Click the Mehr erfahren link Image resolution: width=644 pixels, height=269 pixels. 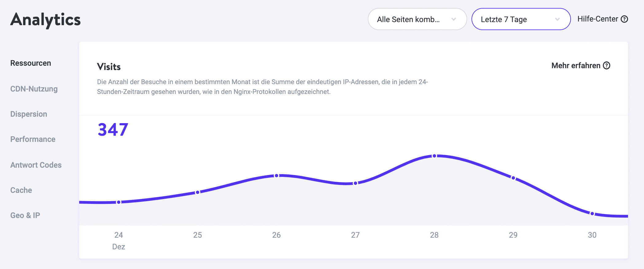pyautogui.click(x=576, y=65)
